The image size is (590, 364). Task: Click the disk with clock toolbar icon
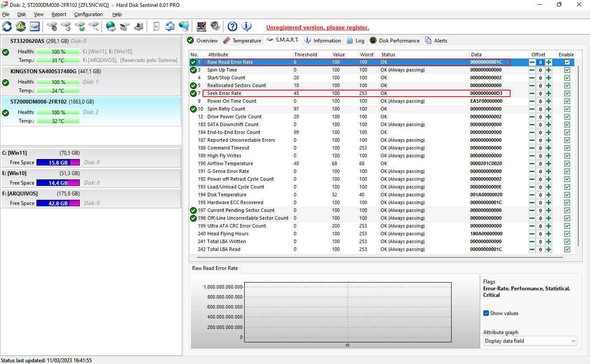point(66,26)
